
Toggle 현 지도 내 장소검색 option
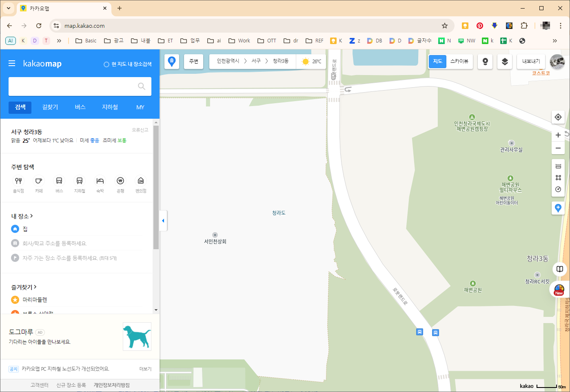point(128,64)
